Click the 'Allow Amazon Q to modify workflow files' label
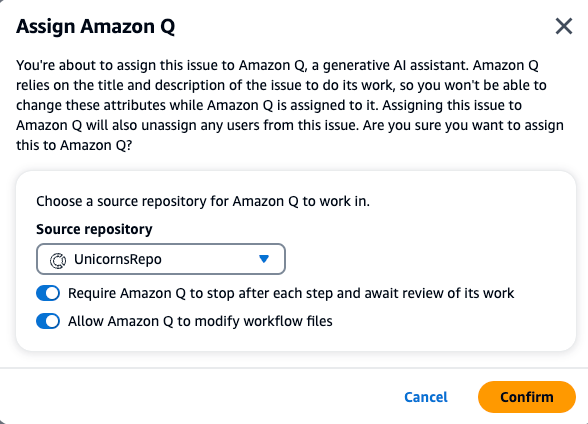Image resolution: width=588 pixels, height=424 pixels. 200,321
